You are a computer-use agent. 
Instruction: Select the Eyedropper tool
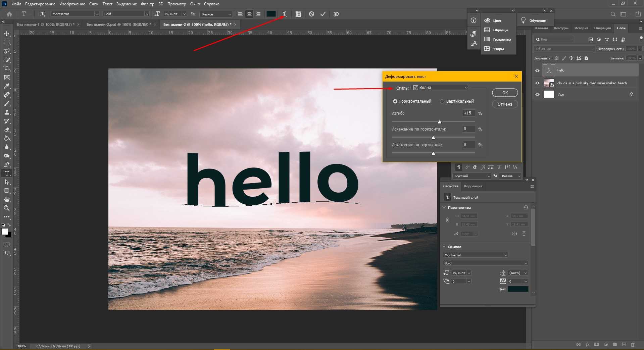pos(7,86)
